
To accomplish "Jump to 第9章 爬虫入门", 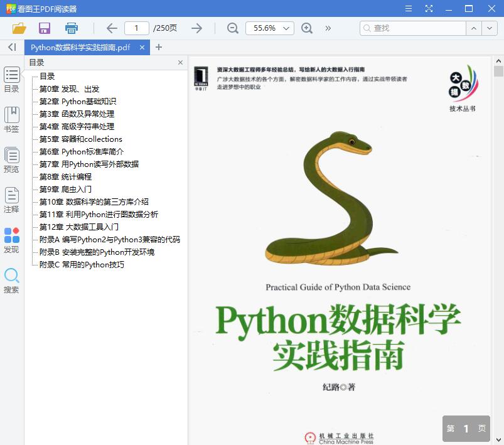I will (x=65, y=189).
